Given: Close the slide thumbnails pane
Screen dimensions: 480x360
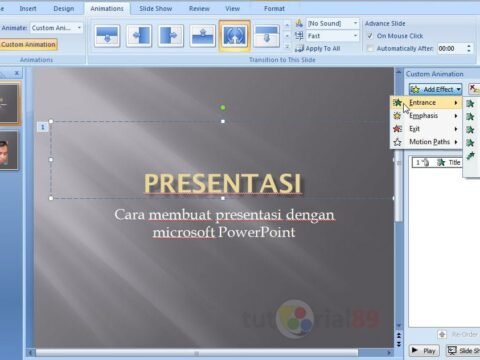Looking at the screenshot, I should pyautogui.click(x=17, y=73).
